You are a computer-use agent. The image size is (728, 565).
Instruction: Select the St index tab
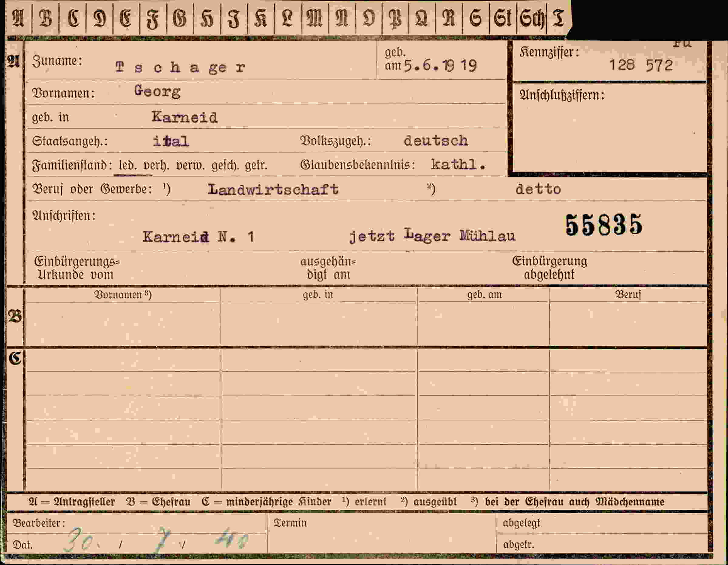pyautogui.click(x=503, y=18)
